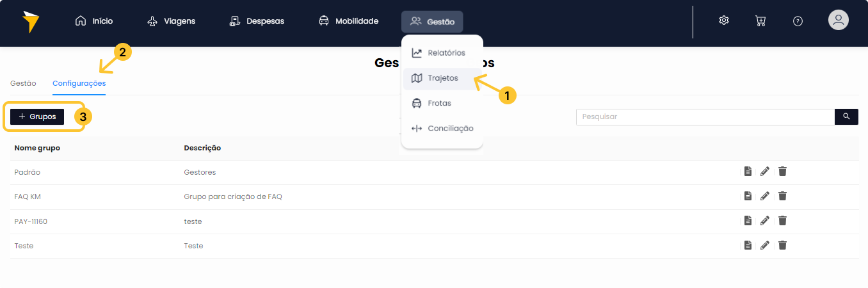
Task: Open the help question mark icon
Action: pyautogui.click(x=798, y=20)
